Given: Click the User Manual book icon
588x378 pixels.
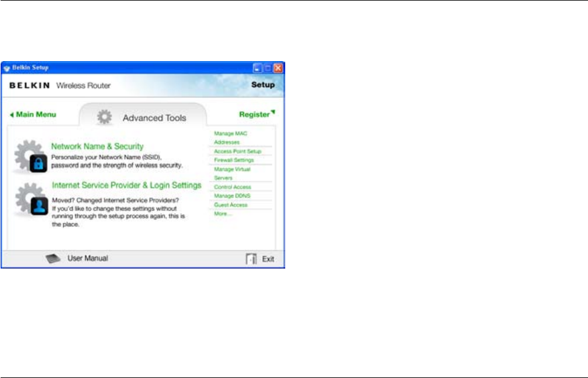Looking at the screenshot, I should click(x=53, y=258).
